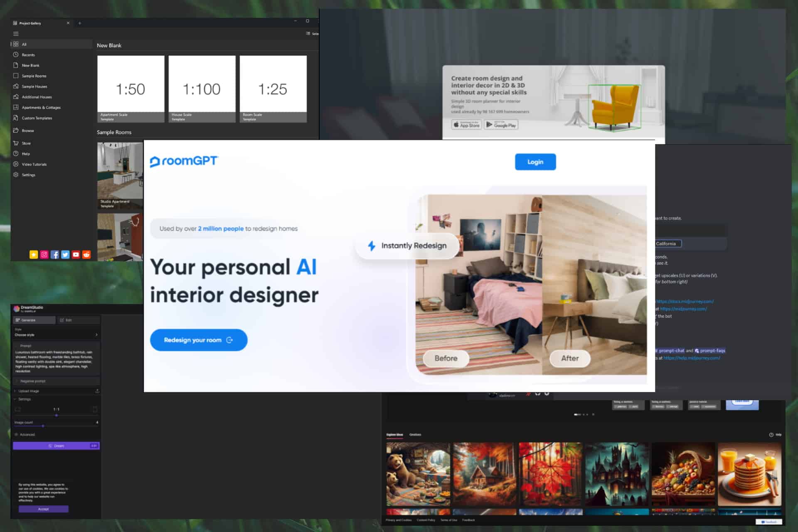Click the Reddit icon in sidebar
This screenshot has width=798, height=532.
click(x=87, y=254)
